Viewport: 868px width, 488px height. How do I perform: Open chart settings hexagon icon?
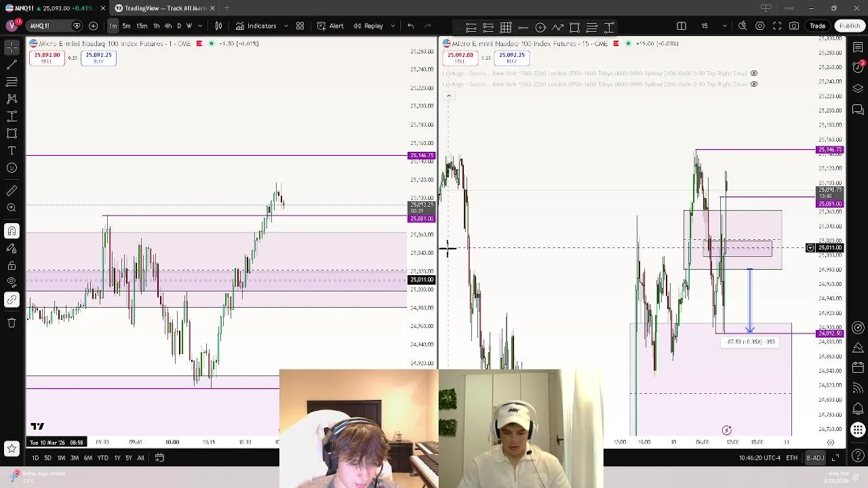pos(760,26)
